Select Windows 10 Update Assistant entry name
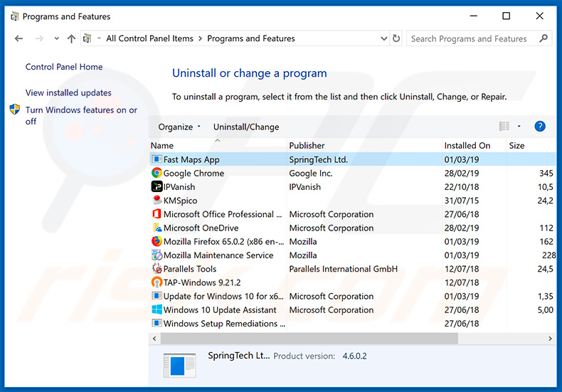 click(220, 309)
